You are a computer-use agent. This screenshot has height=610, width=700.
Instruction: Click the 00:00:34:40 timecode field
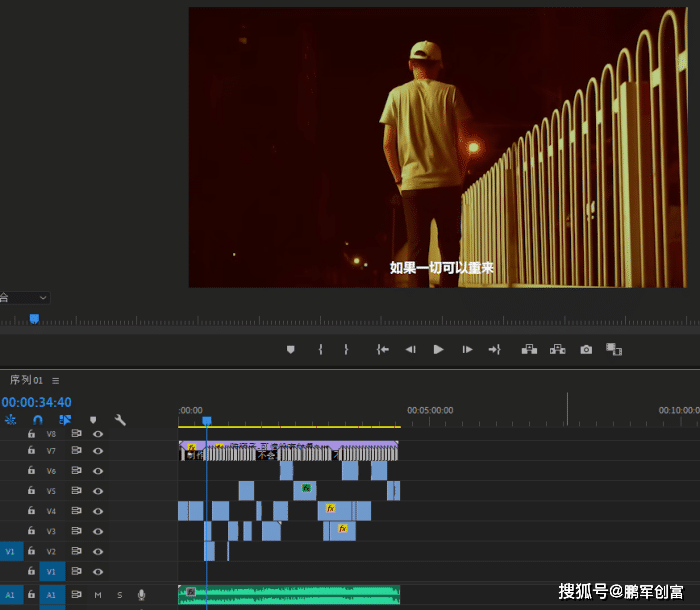(36, 402)
